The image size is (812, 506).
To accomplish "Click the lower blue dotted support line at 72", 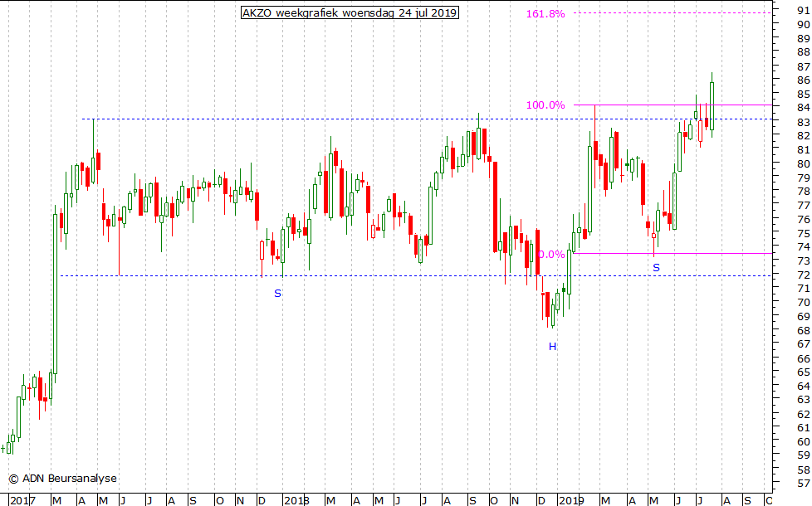I will [x=414, y=275].
